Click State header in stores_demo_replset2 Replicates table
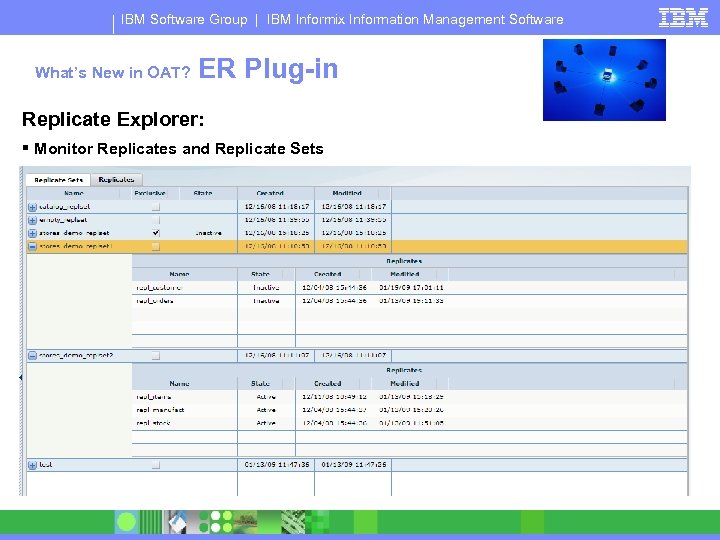Screen dimensions: 720x540 (260, 383)
